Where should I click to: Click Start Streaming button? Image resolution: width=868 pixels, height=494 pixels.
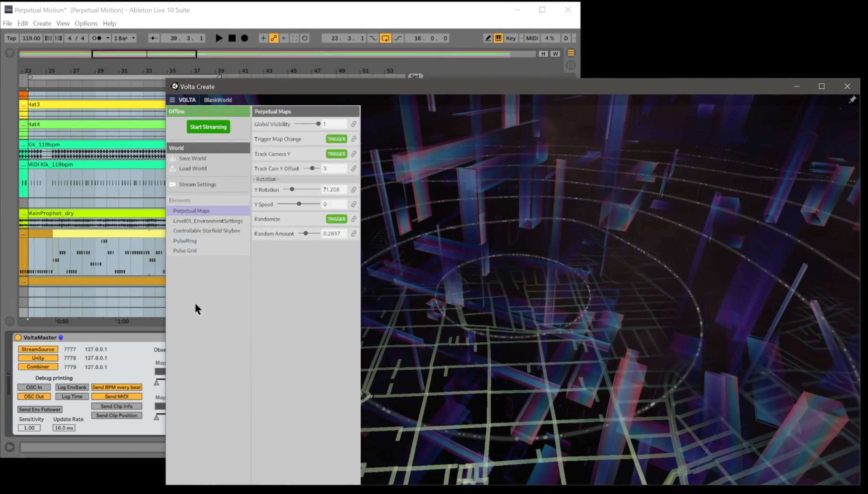pos(208,126)
